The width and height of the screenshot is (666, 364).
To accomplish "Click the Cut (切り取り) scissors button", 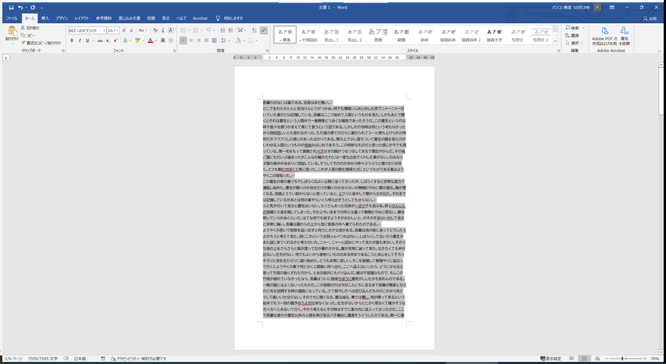I will point(30,28).
